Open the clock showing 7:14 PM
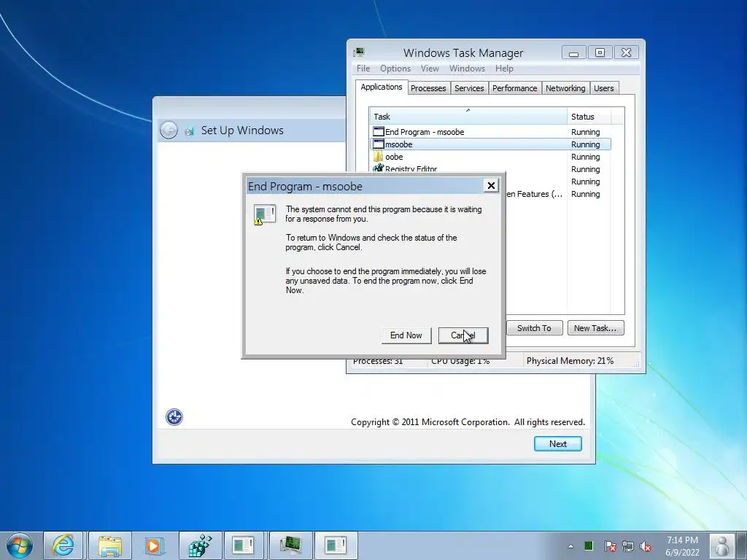Viewport: 747px width, 560px height. (x=682, y=546)
